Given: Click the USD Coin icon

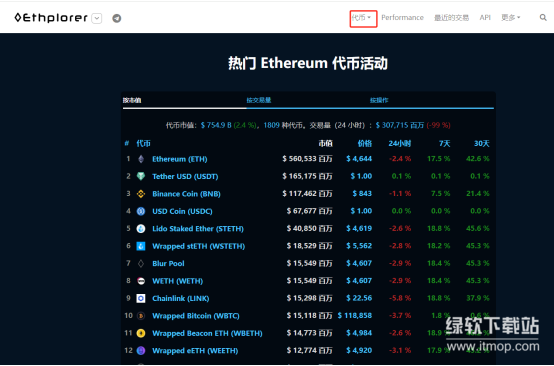Looking at the screenshot, I should click(x=141, y=211).
